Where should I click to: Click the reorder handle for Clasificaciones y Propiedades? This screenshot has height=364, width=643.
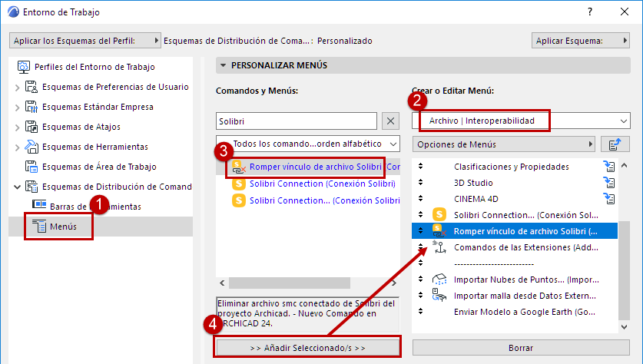point(420,167)
